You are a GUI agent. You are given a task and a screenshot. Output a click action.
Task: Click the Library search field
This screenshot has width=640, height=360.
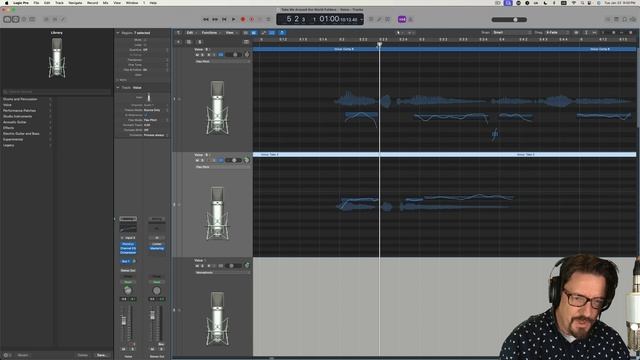(57, 92)
